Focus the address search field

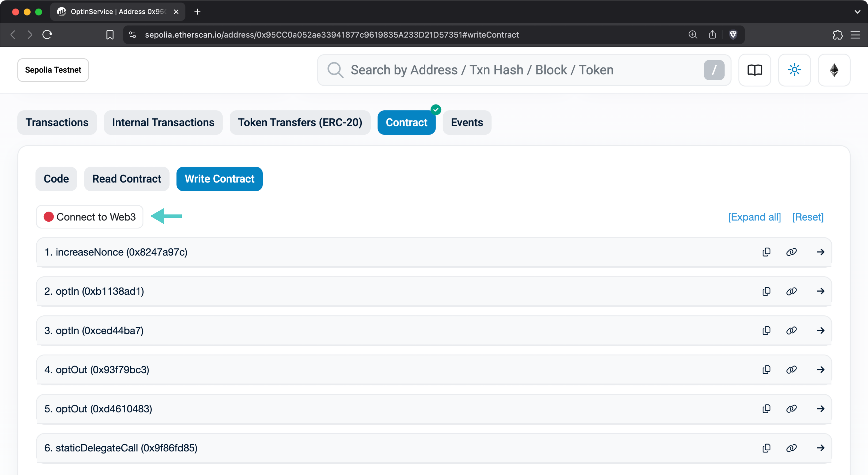tap(524, 70)
